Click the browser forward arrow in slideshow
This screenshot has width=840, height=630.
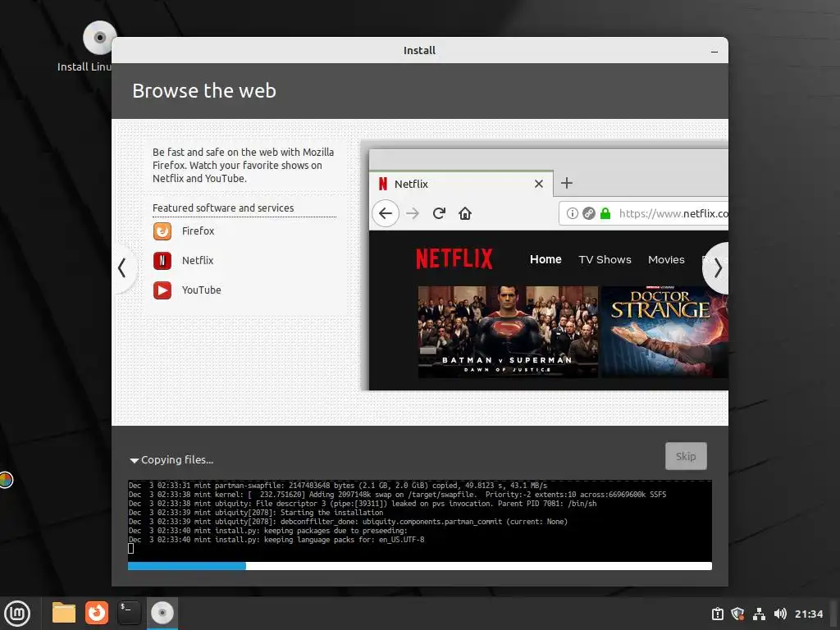click(413, 214)
